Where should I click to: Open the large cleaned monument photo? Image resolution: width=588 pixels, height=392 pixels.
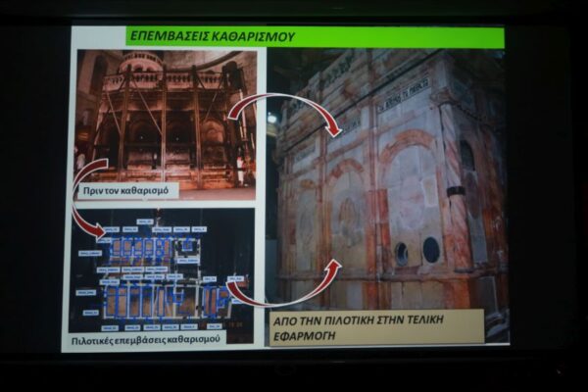pyautogui.click(x=392, y=186)
